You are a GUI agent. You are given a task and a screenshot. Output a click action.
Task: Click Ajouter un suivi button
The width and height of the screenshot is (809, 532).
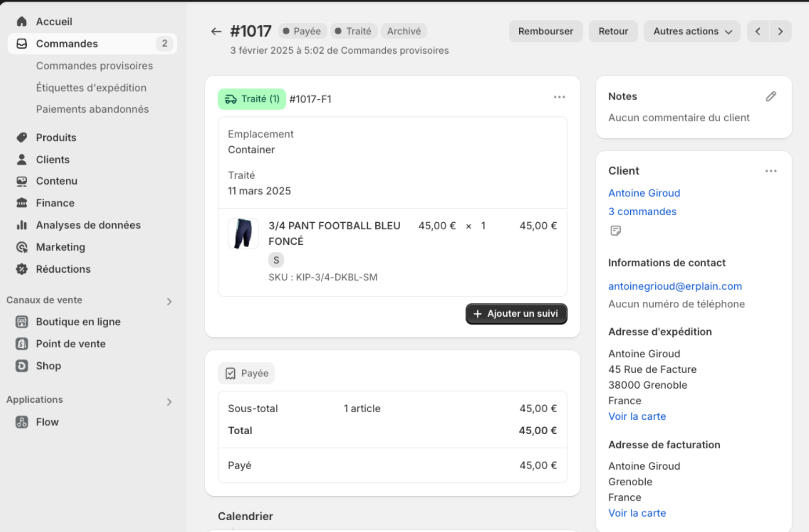516,314
